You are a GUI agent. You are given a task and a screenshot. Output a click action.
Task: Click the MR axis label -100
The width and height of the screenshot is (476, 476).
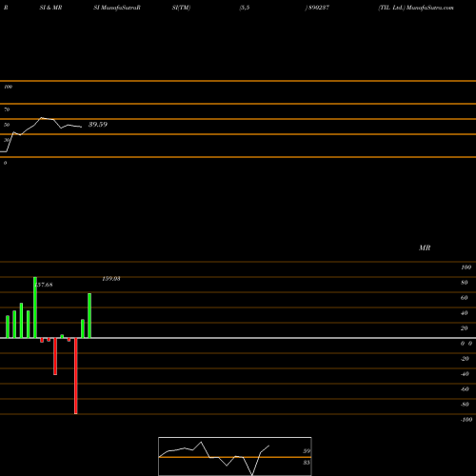click(x=466, y=420)
